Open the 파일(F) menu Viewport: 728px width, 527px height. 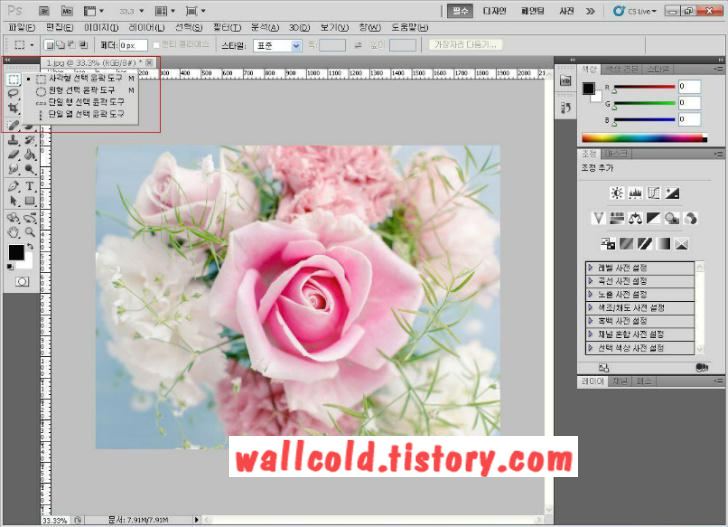22,27
